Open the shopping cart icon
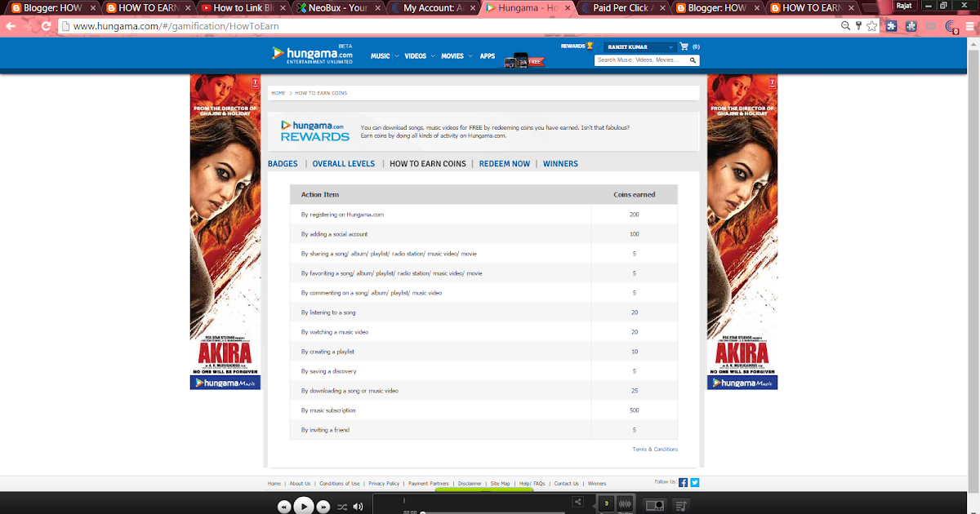 click(684, 47)
